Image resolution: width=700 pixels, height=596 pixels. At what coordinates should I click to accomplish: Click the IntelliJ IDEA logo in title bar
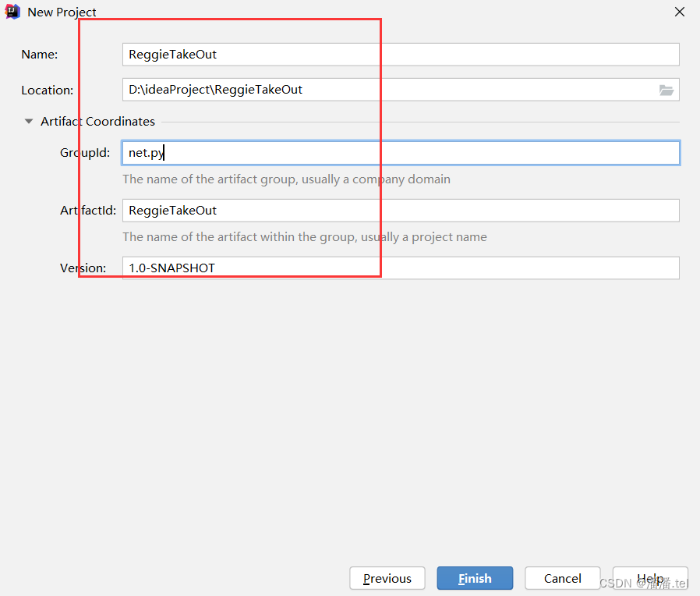tap(12, 12)
